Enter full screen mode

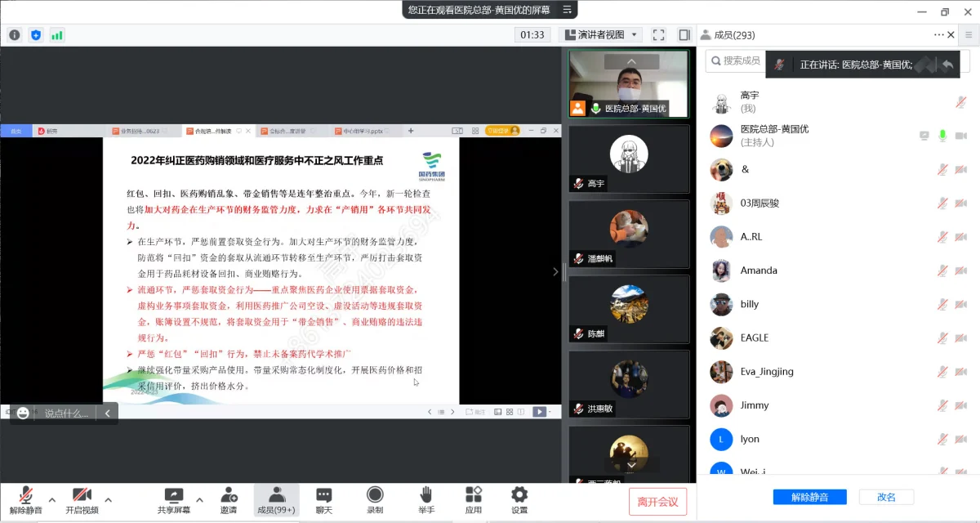(x=659, y=35)
